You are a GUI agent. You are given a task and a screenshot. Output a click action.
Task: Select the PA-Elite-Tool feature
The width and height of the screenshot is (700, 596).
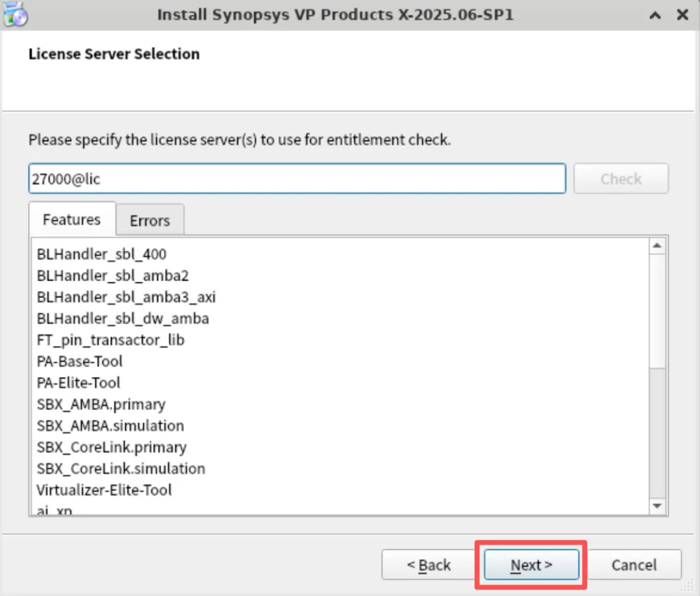pos(78,383)
